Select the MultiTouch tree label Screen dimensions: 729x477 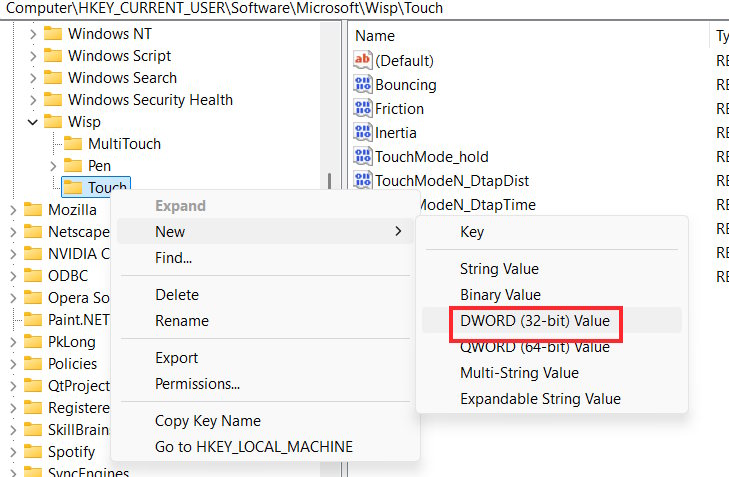pos(125,144)
